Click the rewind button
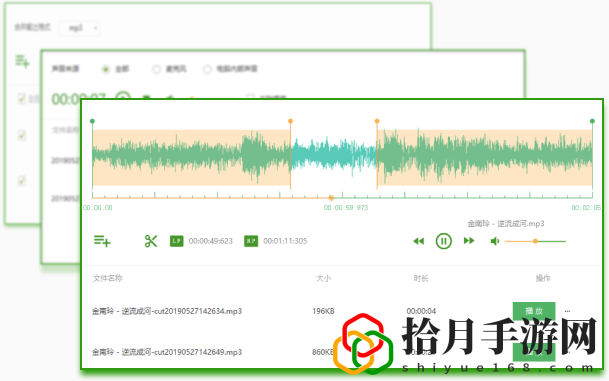 [x=418, y=241]
